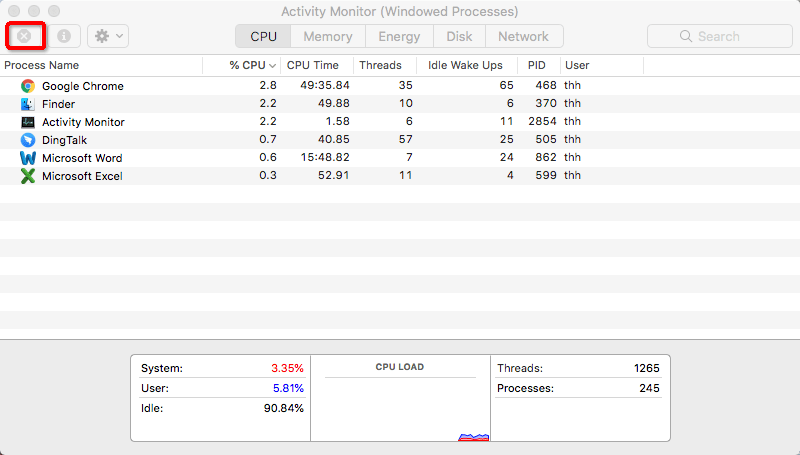Select the Activity Monitor row name
The image size is (800, 455).
(83, 122)
